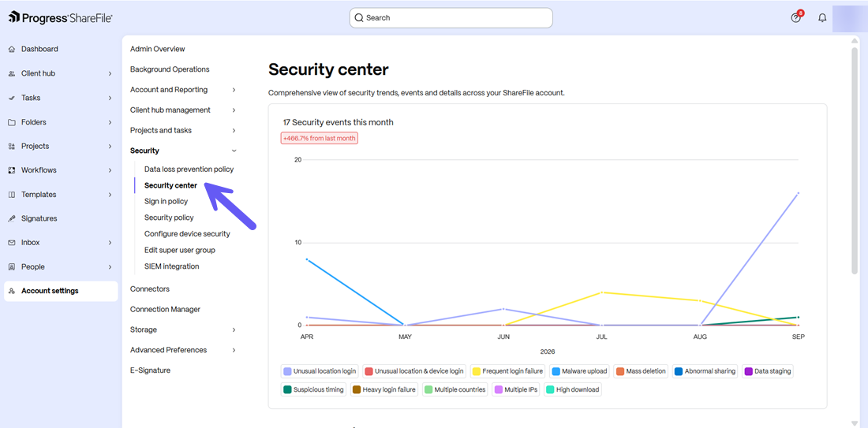
Task: Toggle Unusual location login legend
Action: 320,371
